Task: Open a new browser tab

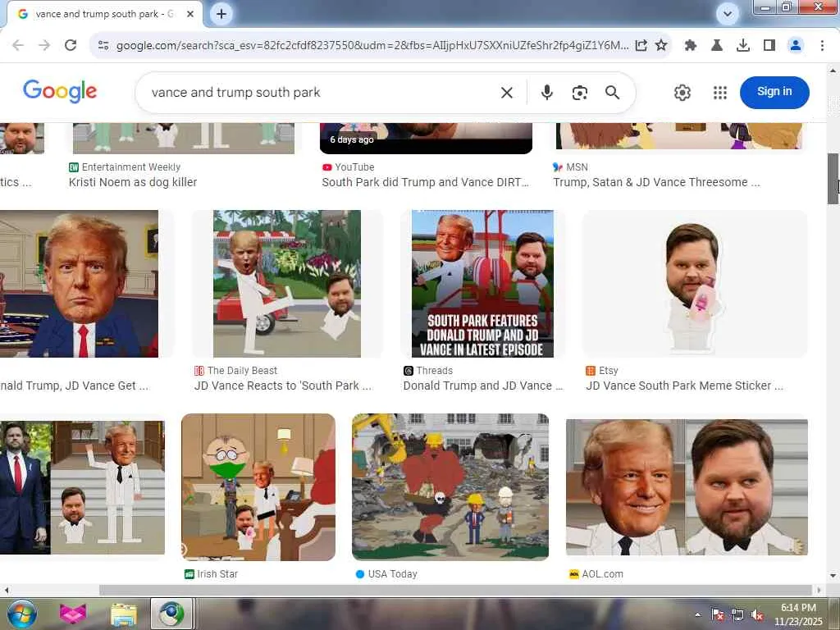Action: click(221, 14)
